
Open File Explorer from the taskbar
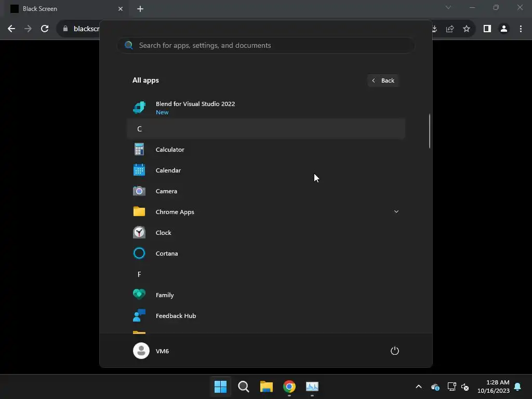click(267, 386)
